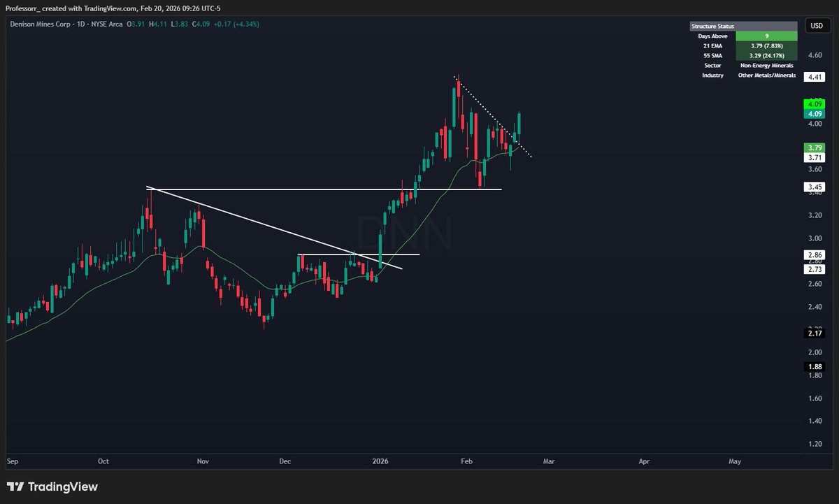Select the Sector row label
The image size is (839, 504).
(712, 64)
